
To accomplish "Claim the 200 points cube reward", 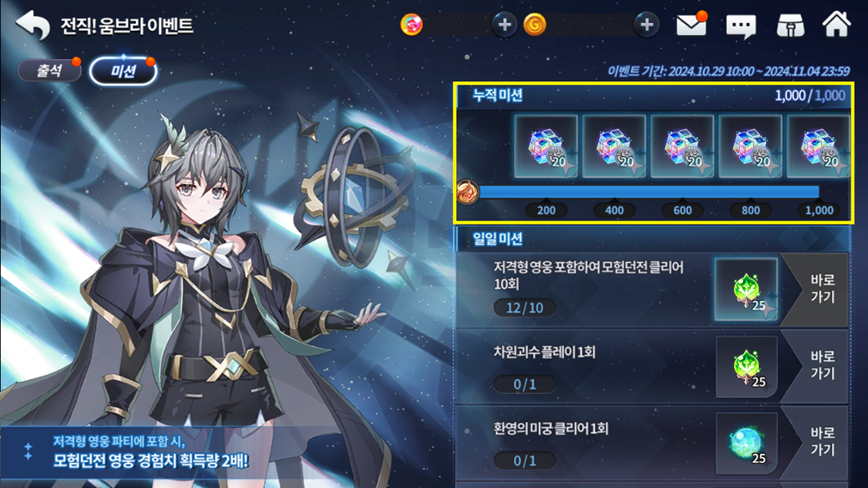I will [545, 146].
